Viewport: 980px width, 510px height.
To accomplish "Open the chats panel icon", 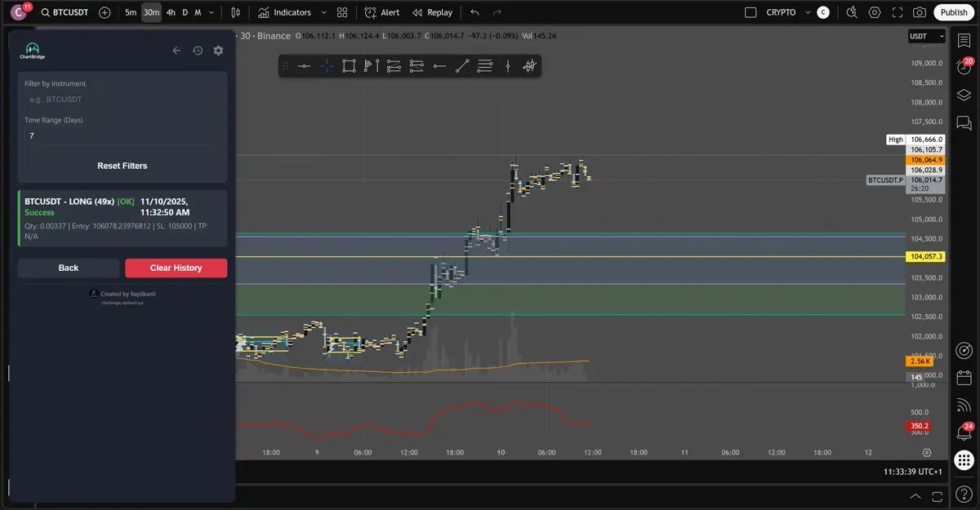I will pos(964,123).
